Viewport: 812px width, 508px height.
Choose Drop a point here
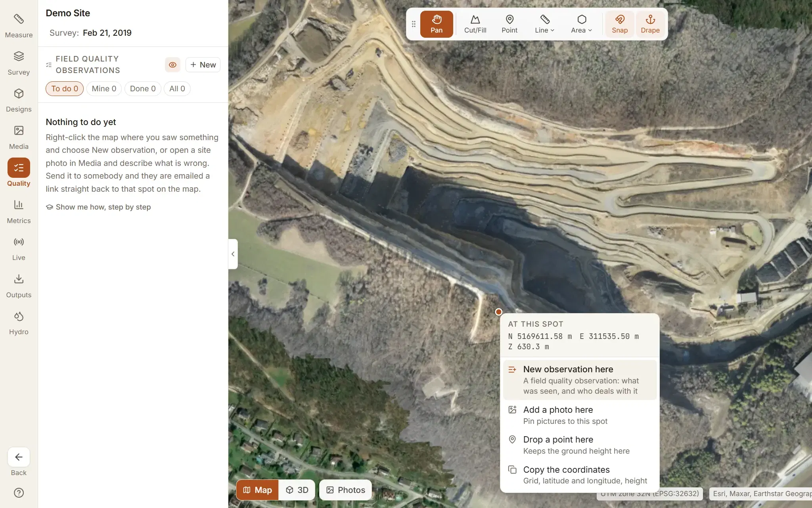pos(580,445)
